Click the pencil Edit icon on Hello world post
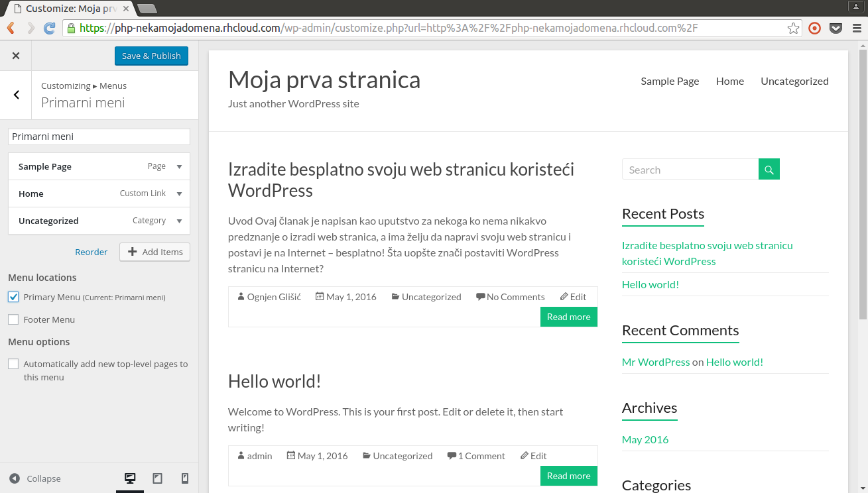The image size is (868, 493). 525,456
